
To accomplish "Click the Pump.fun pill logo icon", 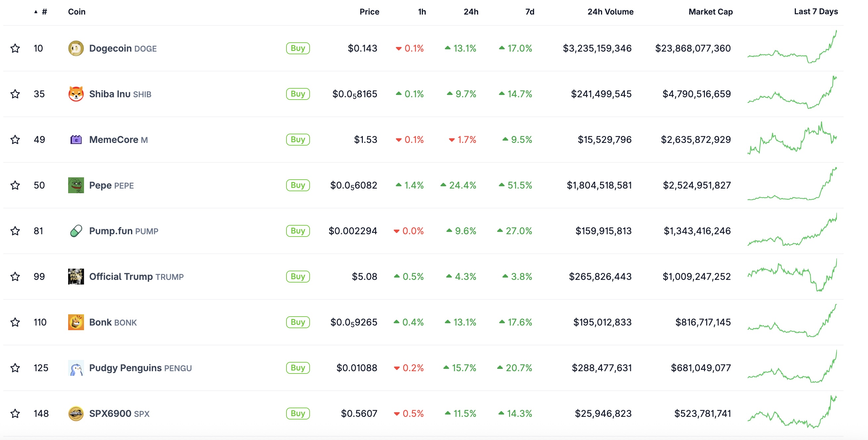I will tap(76, 231).
